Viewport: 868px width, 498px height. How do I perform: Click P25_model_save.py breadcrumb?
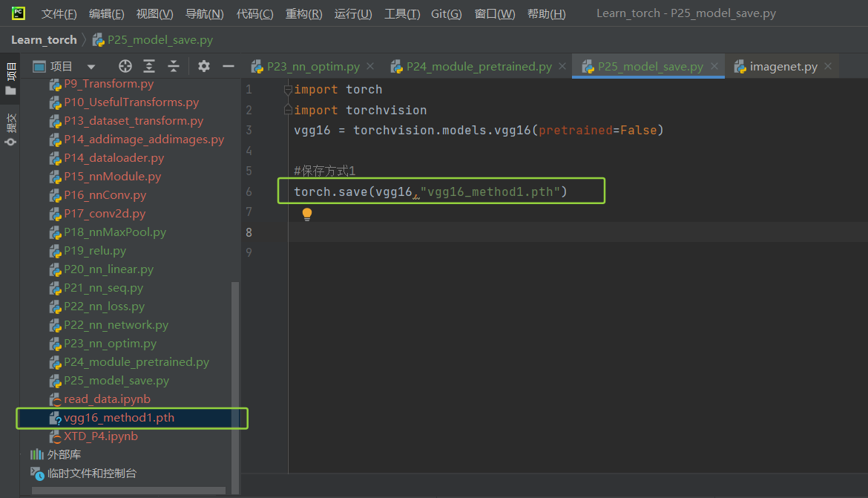pos(153,40)
